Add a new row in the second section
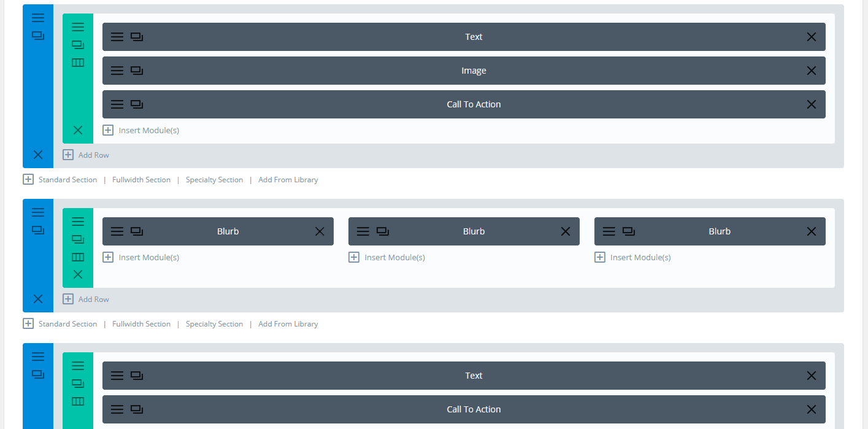The height and width of the screenshot is (429, 868). click(x=86, y=299)
